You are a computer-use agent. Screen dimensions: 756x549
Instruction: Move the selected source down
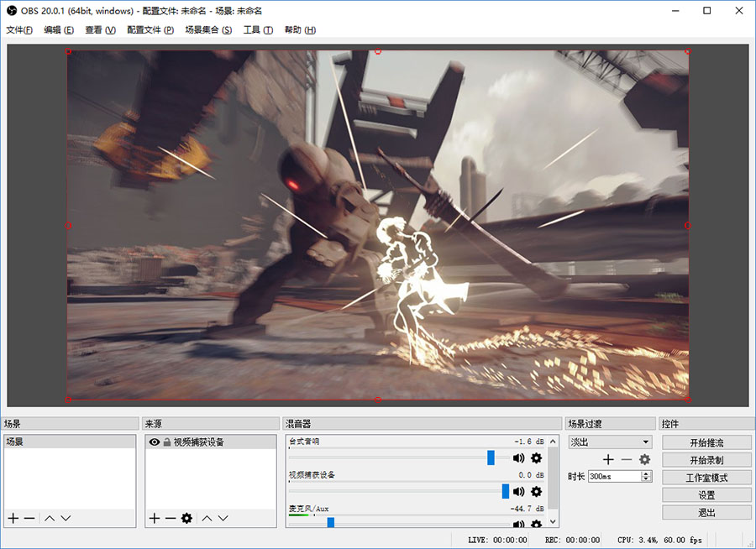pos(223,519)
